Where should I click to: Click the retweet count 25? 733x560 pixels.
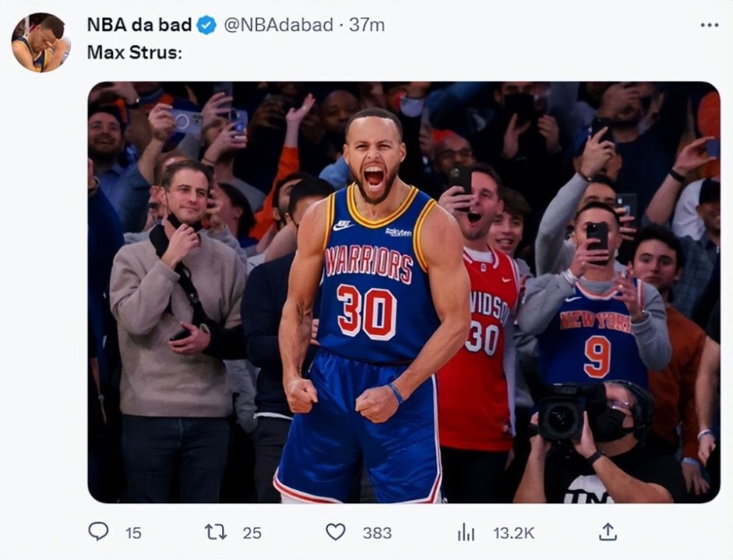click(x=252, y=533)
